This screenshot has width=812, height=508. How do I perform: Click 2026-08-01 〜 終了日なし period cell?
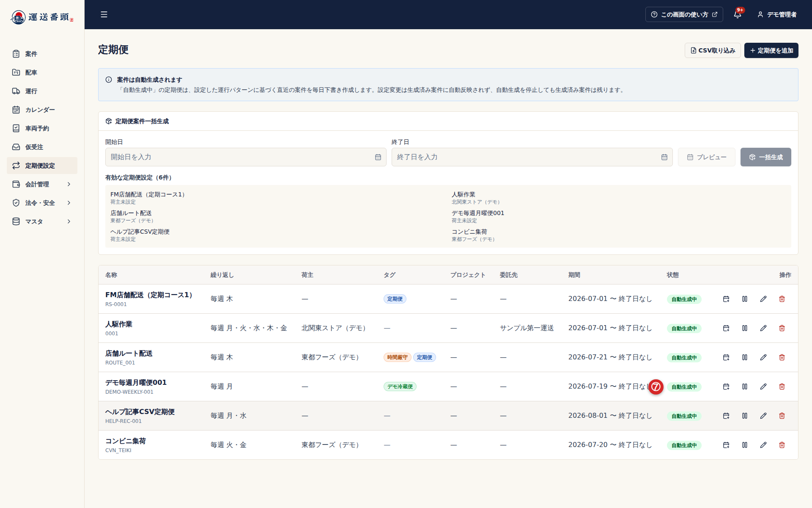click(610, 416)
